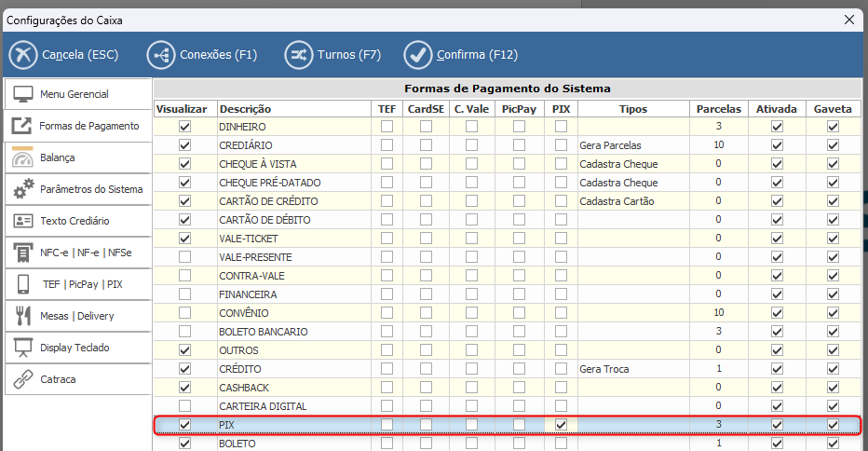Click the Turnos (F7) shuffle icon
Viewport: 868px width, 451px height.
point(298,55)
